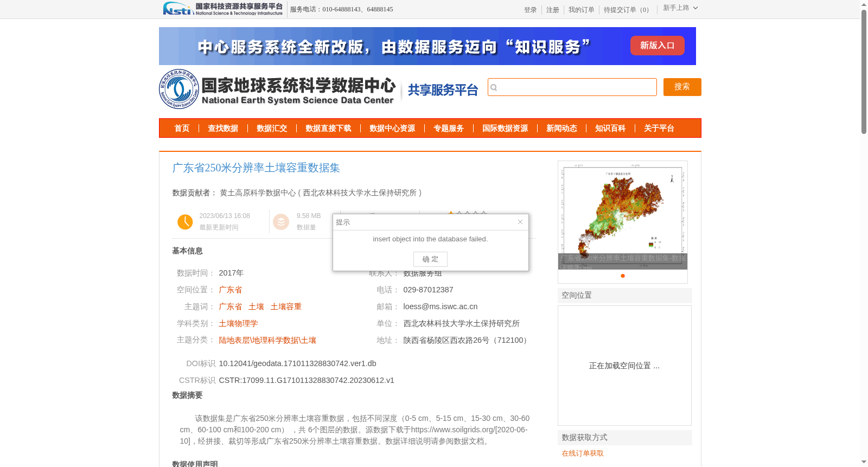Click the CSTR identifier value text

point(307,380)
